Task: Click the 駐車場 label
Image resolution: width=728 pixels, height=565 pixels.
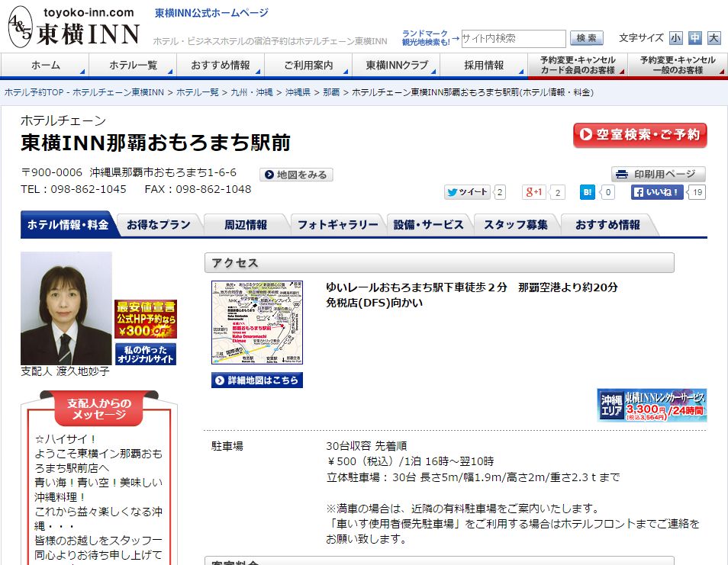Action: coord(227,446)
